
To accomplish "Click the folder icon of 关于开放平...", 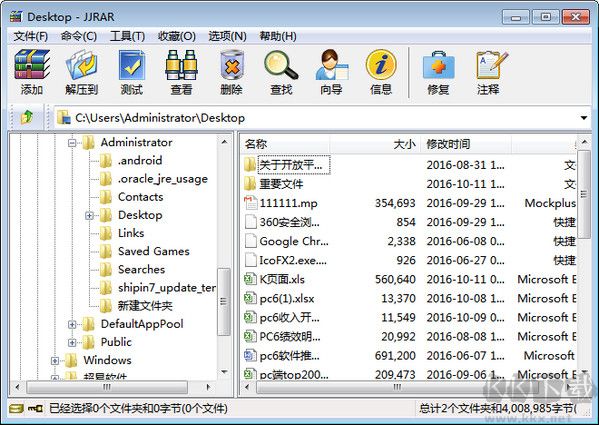I will click(x=250, y=165).
